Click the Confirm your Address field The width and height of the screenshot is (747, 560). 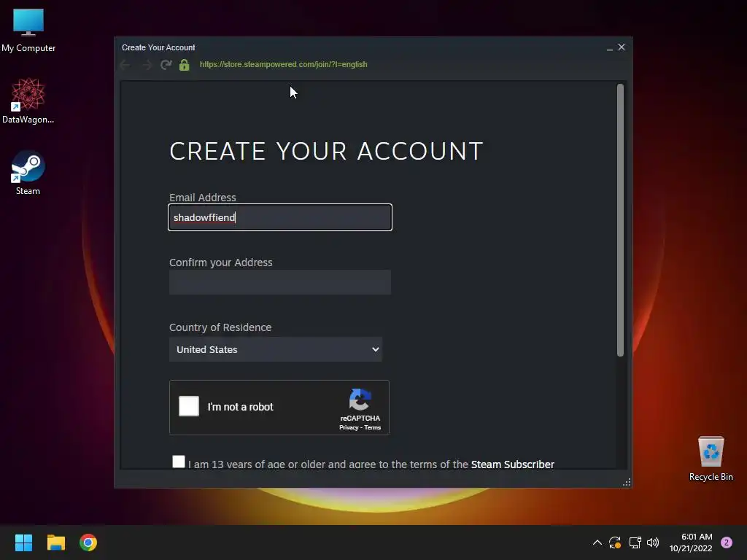pos(280,282)
